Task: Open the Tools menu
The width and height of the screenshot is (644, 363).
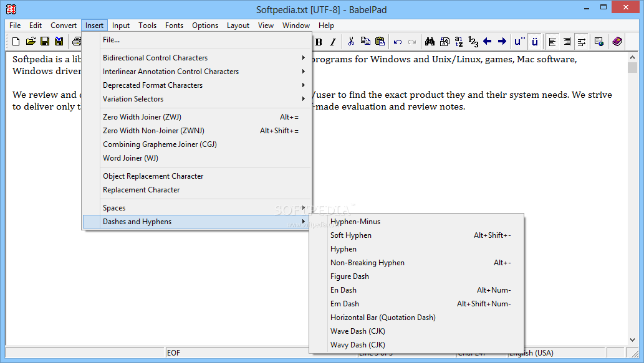Action: (x=148, y=26)
